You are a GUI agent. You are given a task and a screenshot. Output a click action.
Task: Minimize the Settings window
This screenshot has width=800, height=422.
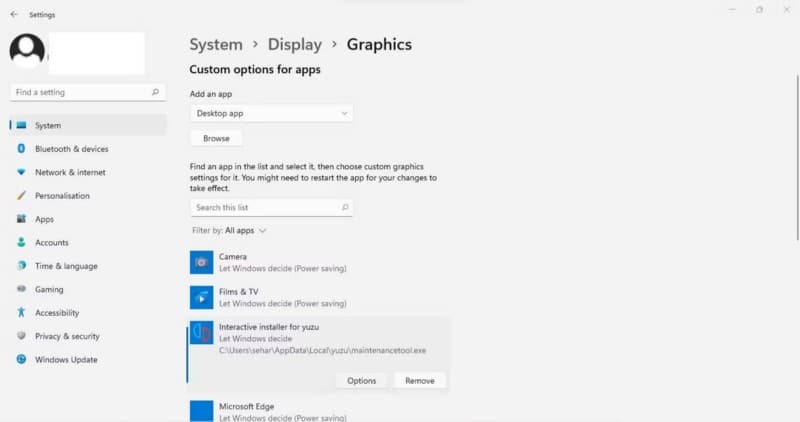(x=732, y=10)
